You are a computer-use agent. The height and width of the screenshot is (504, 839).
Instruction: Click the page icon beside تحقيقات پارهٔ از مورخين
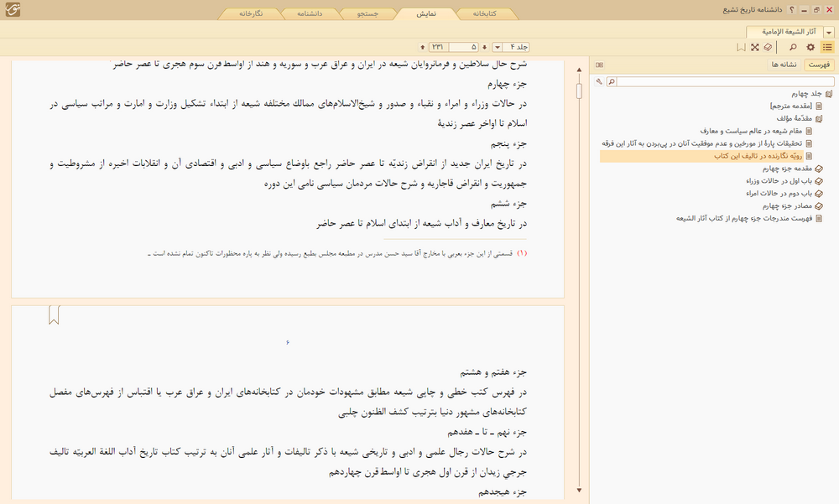coord(809,143)
